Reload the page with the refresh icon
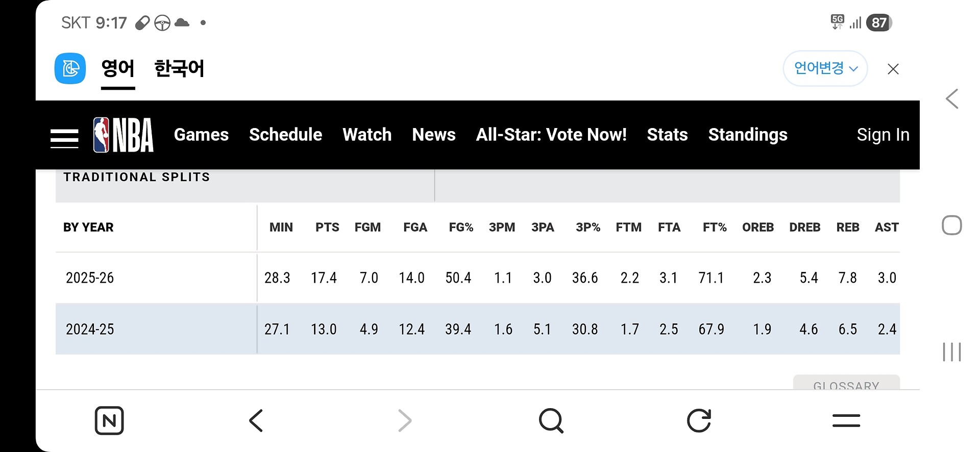 pyautogui.click(x=699, y=421)
